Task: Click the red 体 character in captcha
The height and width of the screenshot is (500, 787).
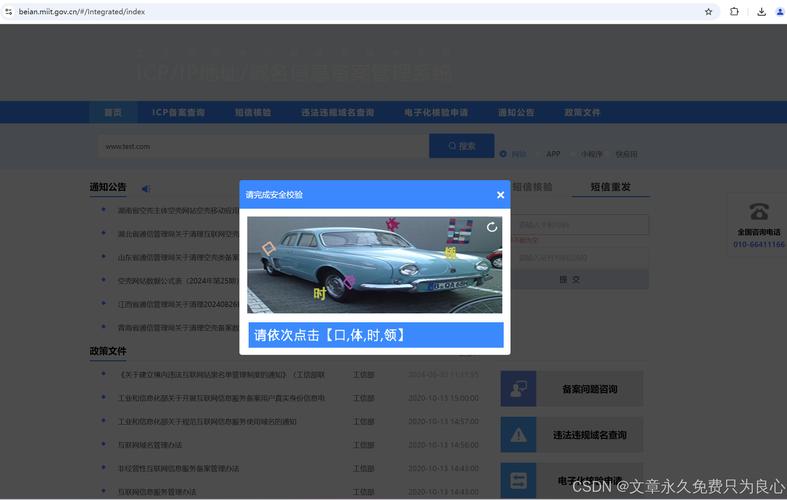Action: (x=392, y=224)
